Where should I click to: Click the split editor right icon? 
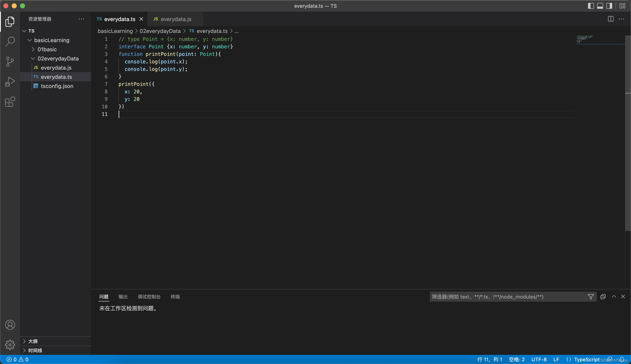click(611, 19)
